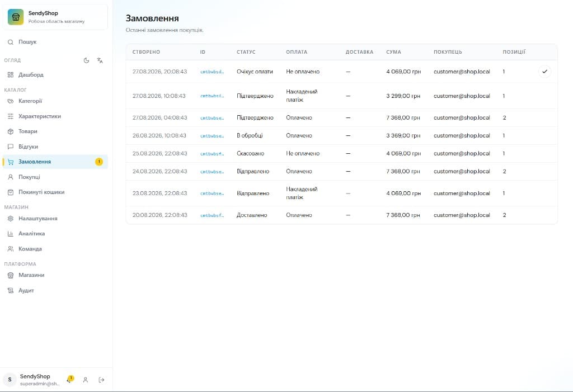This screenshot has width=573, height=392.
Task: Click the SendyShop account avatar in footer
Action: coord(10,380)
